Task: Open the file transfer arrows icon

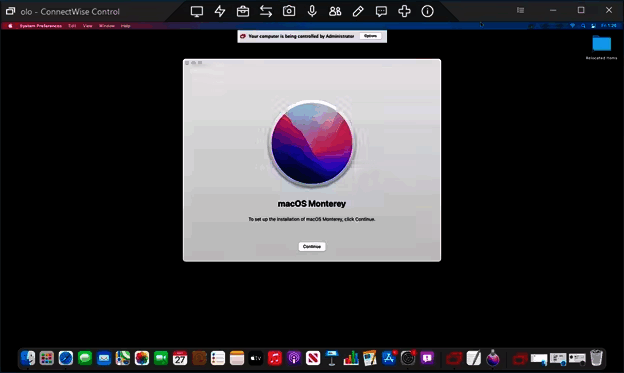Action: pyautogui.click(x=266, y=11)
